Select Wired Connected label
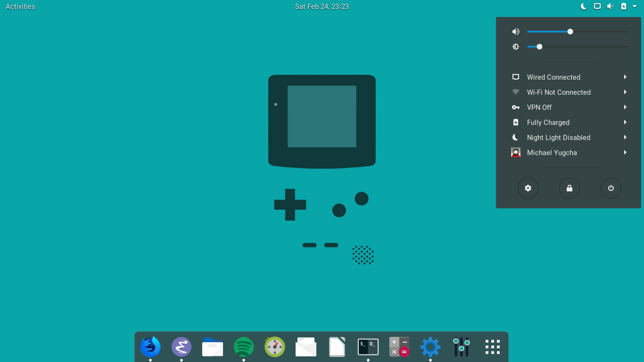The width and height of the screenshot is (644, 362). [553, 77]
